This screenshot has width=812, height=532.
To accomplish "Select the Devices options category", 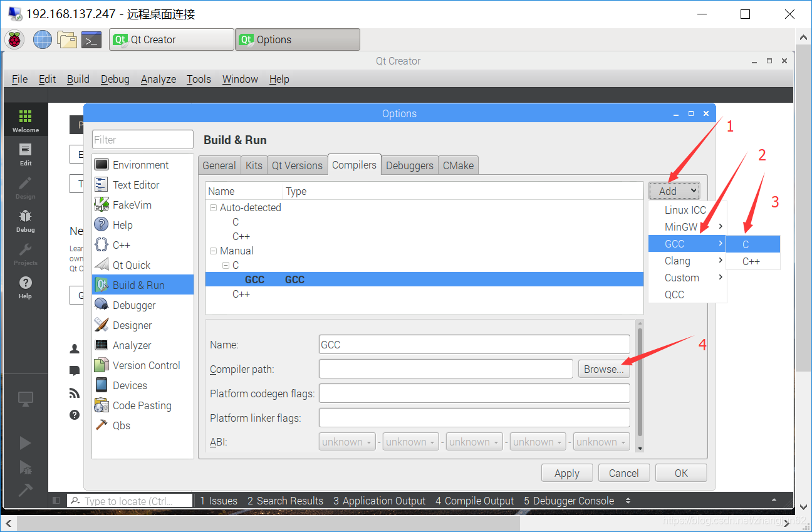I will pos(143,385).
